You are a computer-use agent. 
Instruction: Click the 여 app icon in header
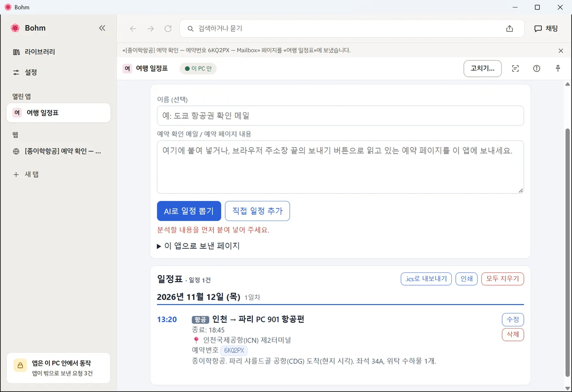point(127,69)
